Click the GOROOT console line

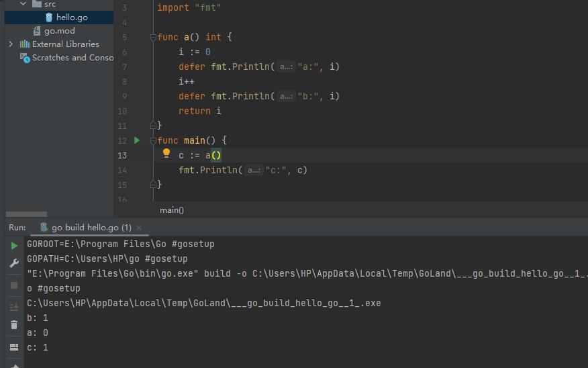(121, 244)
